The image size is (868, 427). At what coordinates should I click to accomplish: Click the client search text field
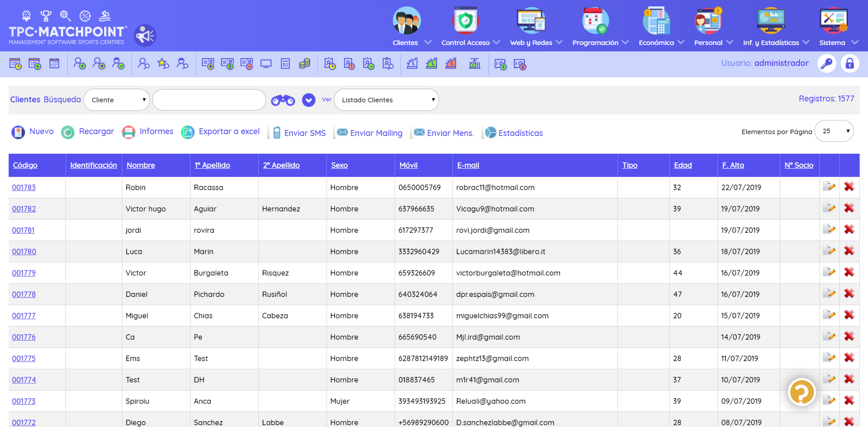click(x=209, y=100)
